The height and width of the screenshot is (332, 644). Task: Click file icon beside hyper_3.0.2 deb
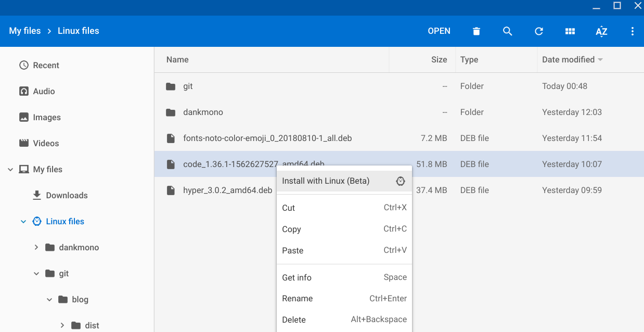click(171, 190)
